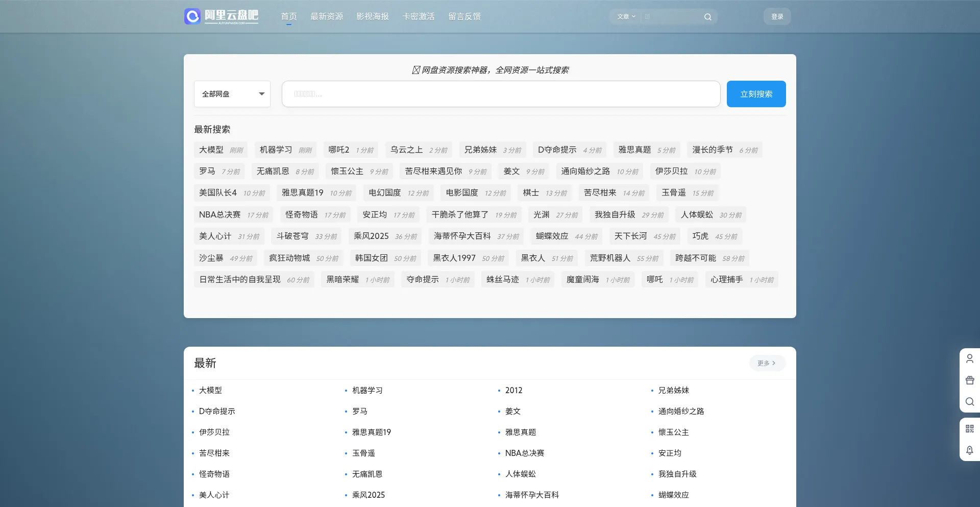Click the 黑暗荣耀 search tag
This screenshot has width=980, height=507.
click(358, 279)
